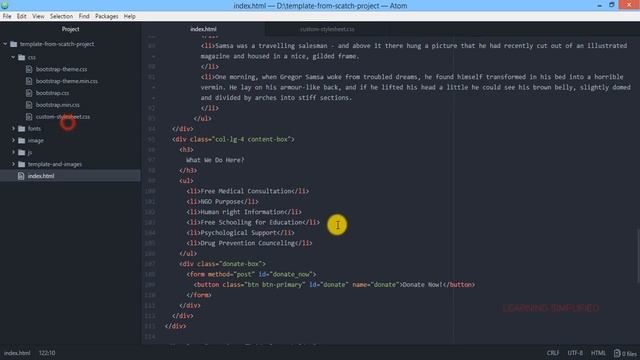Open the Help menu
640x360 pixels.
point(129,16)
